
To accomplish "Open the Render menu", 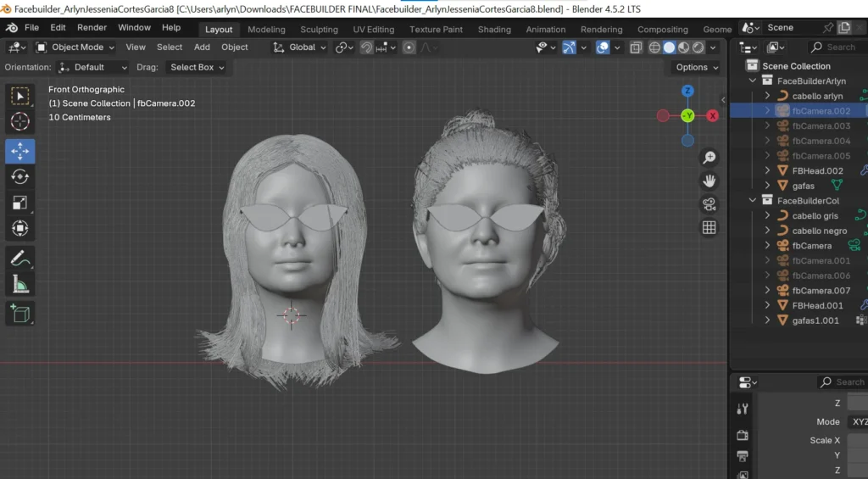I will [92, 28].
